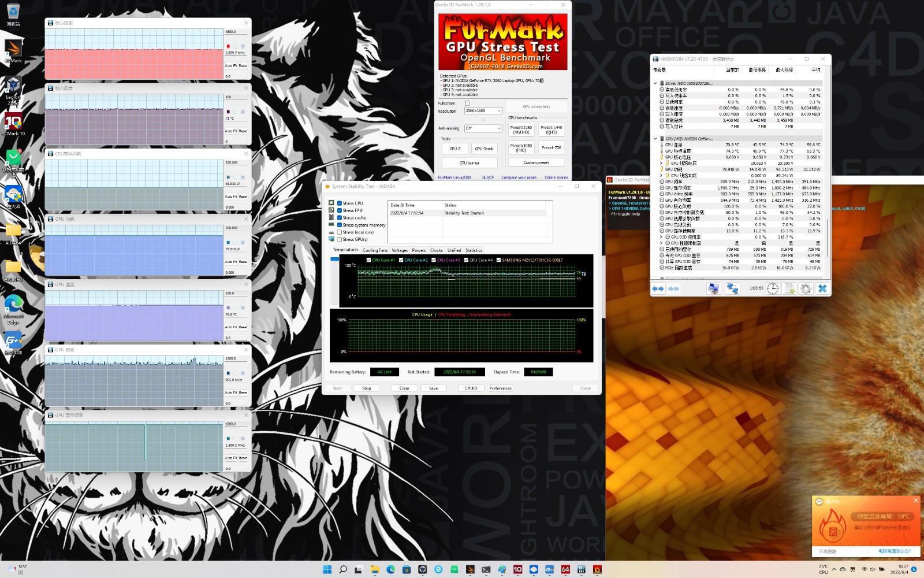Open HWiNFO folder on desktop
This screenshot has height=578, width=924.
(13, 270)
